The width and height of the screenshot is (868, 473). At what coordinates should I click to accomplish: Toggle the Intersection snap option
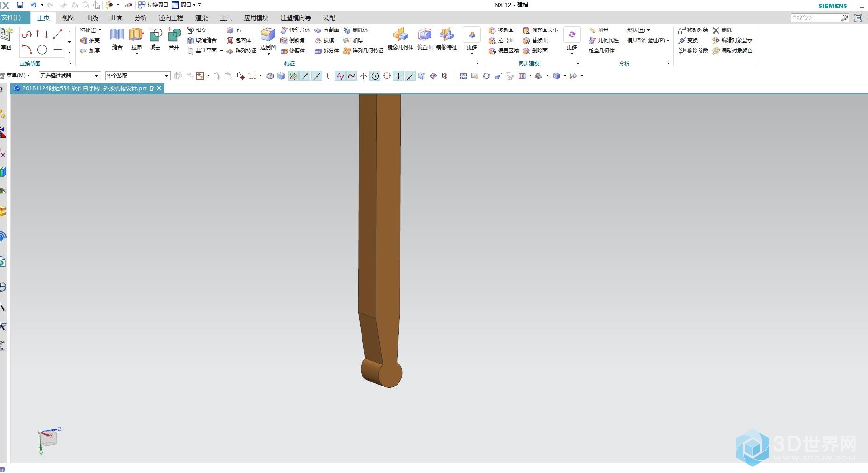[x=363, y=76]
